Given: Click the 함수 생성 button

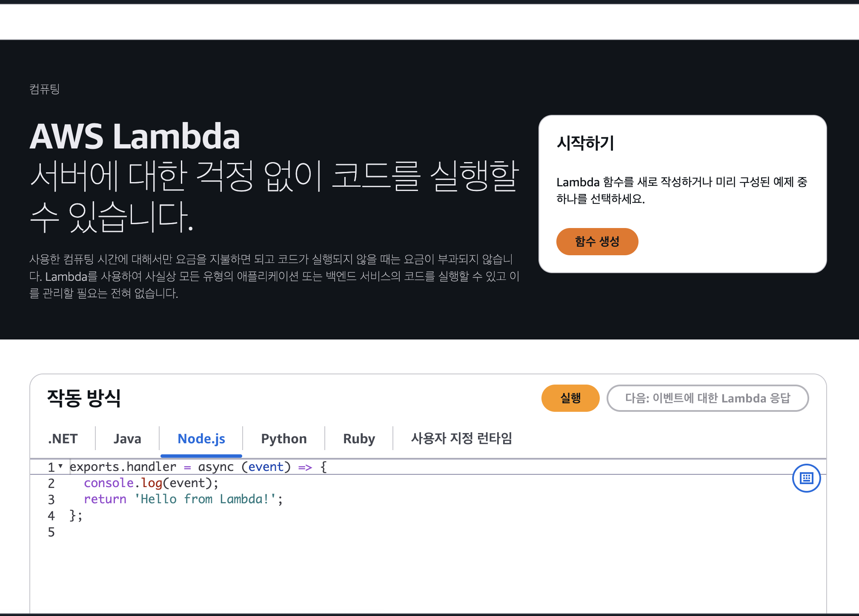Looking at the screenshot, I should click(597, 242).
